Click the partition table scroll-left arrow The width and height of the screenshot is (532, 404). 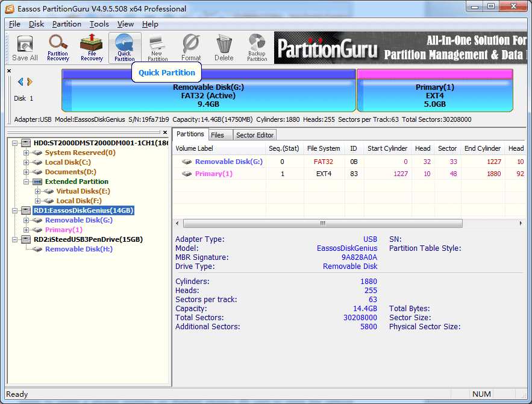[x=177, y=223]
